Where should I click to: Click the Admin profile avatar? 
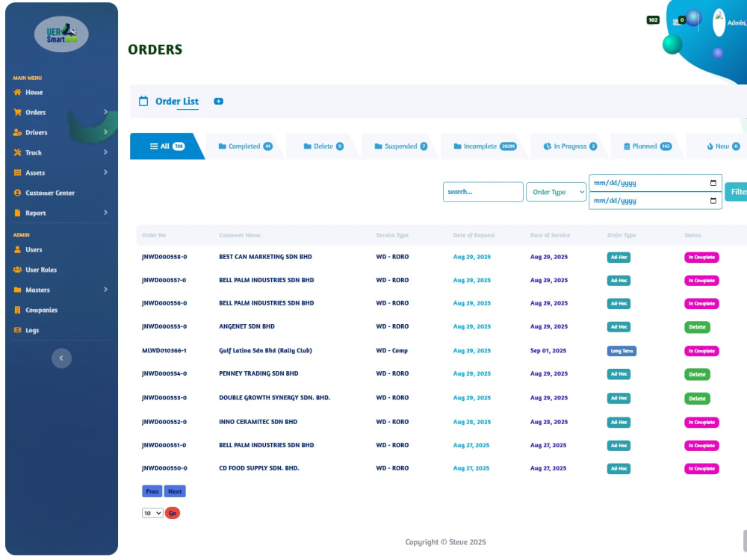[x=719, y=22]
